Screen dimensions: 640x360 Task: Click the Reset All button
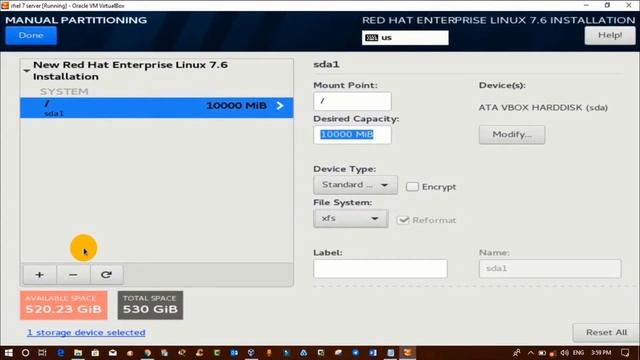point(606,333)
